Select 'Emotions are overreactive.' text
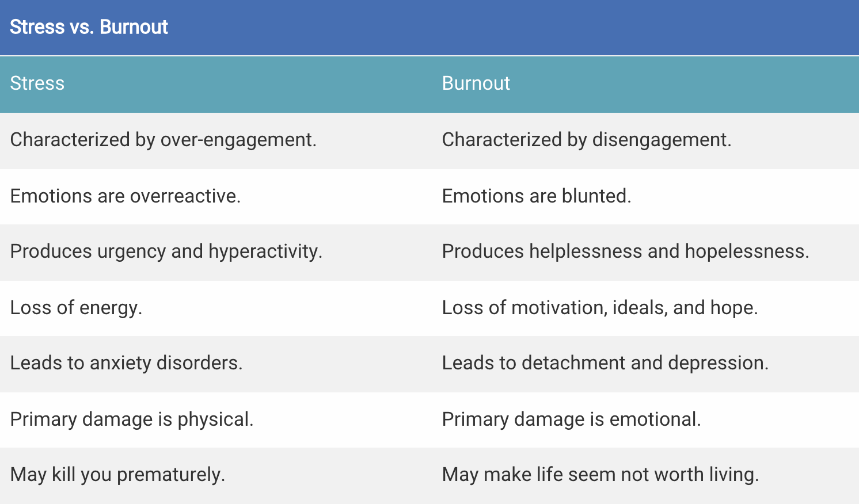The image size is (859, 504). 125,196
